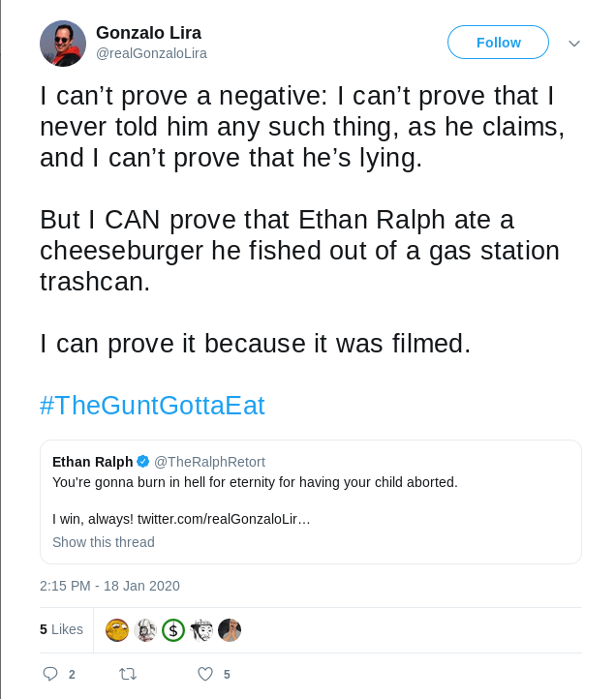The height and width of the screenshot is (699, 616).
Task: Click the retweet arrows icon
Action: [x=128, y=674]
